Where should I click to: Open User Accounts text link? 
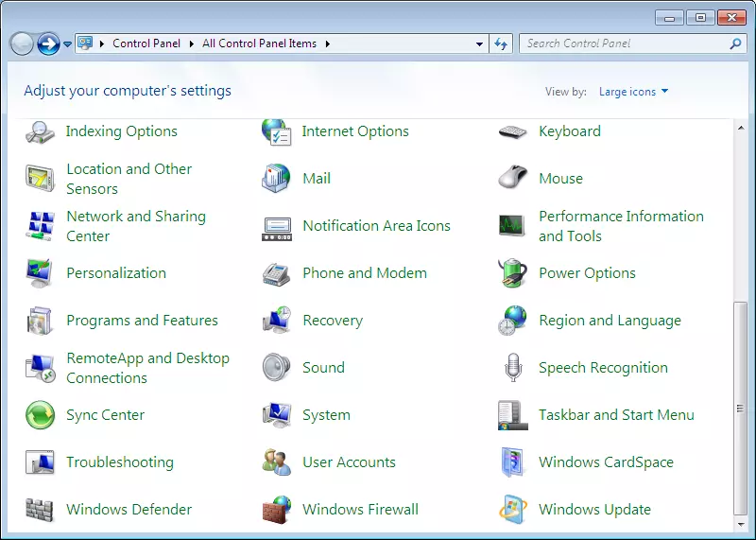point(349,462)
